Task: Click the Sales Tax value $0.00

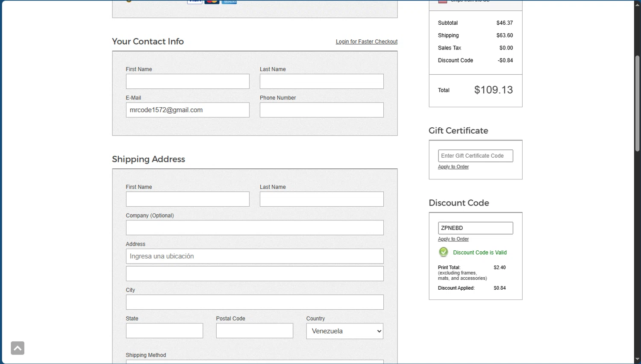Action: pos(506,48)
